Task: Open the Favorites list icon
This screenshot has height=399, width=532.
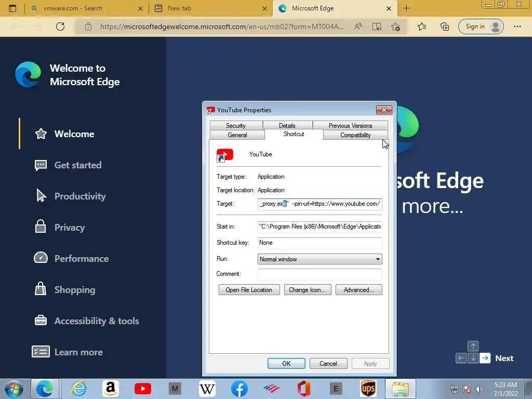Action: coord(422,26)
